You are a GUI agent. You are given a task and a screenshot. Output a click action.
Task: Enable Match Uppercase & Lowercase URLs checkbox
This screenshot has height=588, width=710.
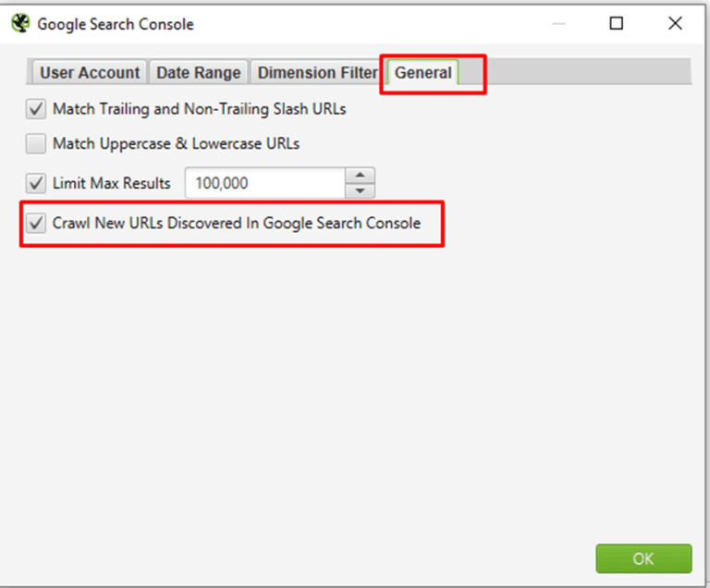pos(36,143)
